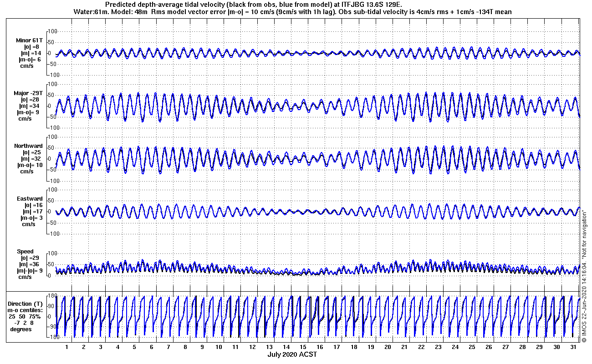This screenshot has width=592, height=364.
Task: Click day '27' on the date axis
Action: (x=505, y=347)
